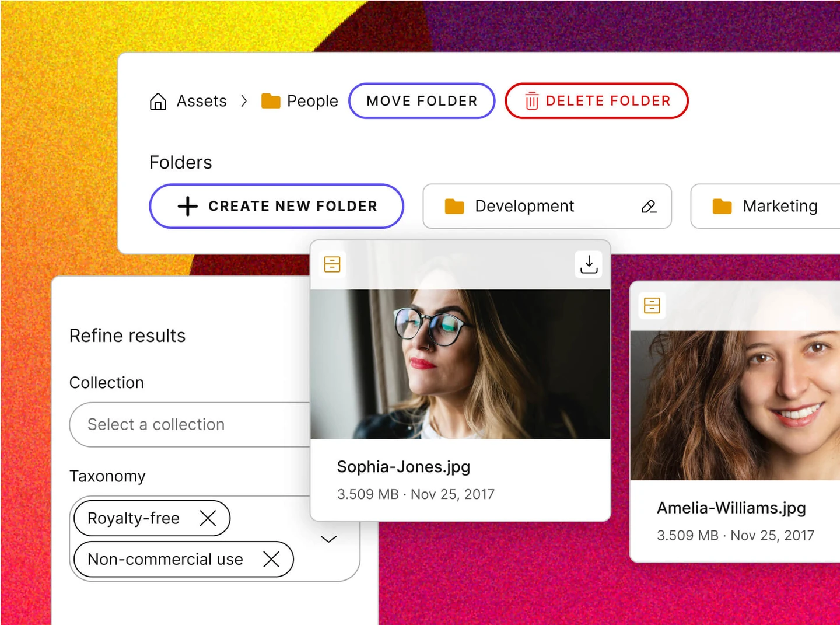The height and width of the screenshot is (625, 840).
Task: Click the home icon beside Assets
Action: click(158, 102)
